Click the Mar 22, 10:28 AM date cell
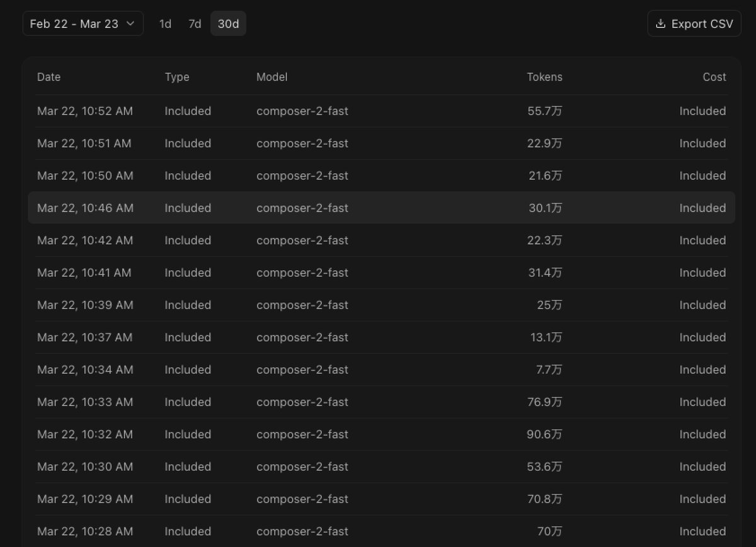 pos(85,531)
